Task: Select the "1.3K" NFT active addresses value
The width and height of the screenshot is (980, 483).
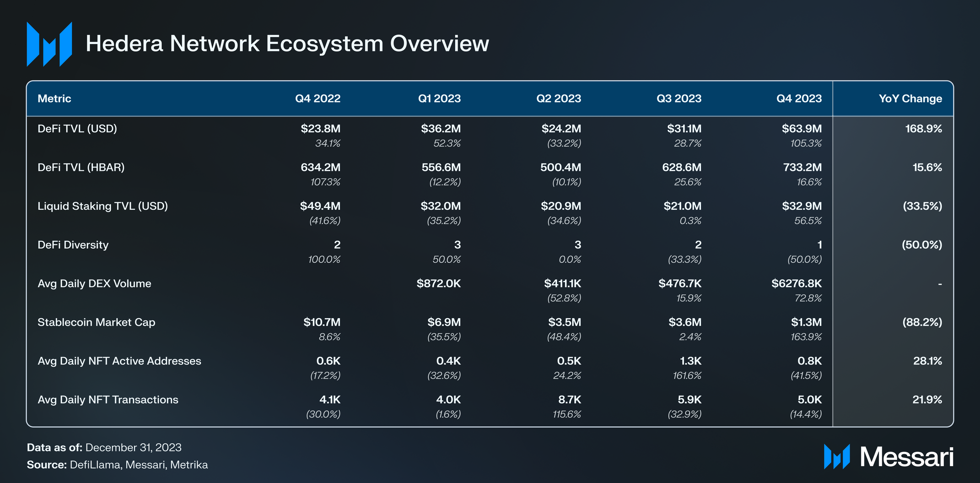Action: click(691, 361)
